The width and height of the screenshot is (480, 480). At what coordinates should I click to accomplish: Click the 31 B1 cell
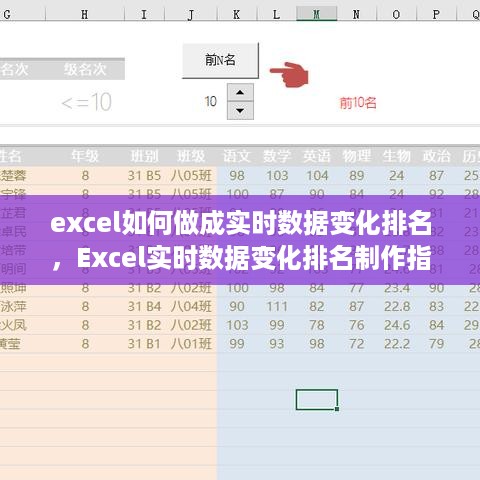tap(144, 344)
